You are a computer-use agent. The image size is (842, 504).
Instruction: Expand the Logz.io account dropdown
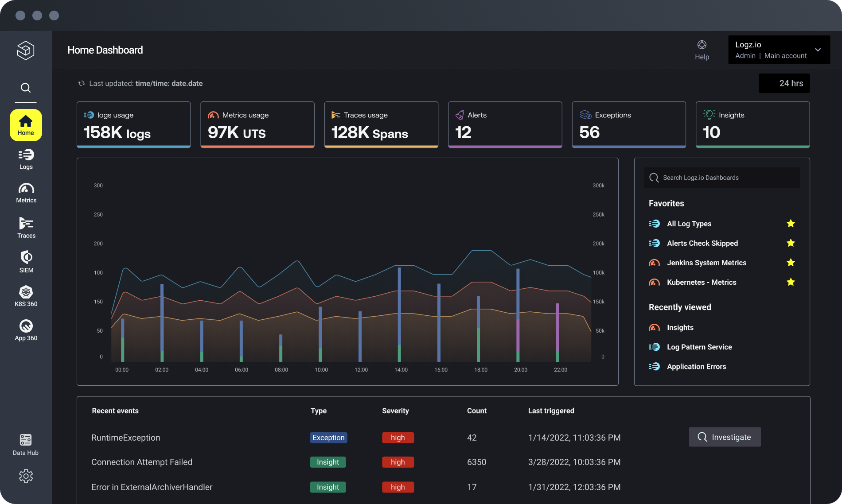click(779, 50)
